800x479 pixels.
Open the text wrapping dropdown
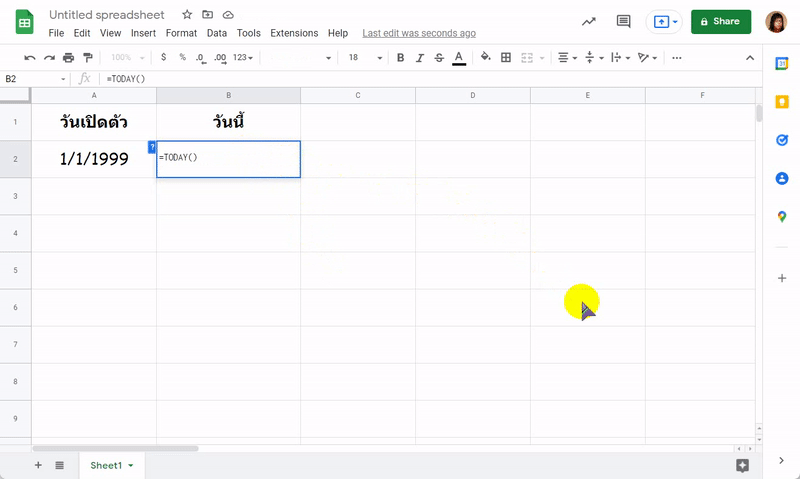click(620, 58)
